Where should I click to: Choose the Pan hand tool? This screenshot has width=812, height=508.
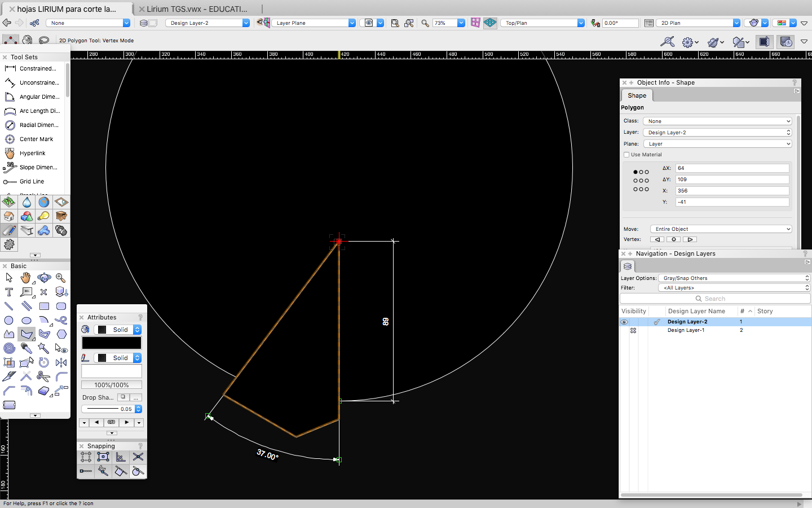coord(26,278)
